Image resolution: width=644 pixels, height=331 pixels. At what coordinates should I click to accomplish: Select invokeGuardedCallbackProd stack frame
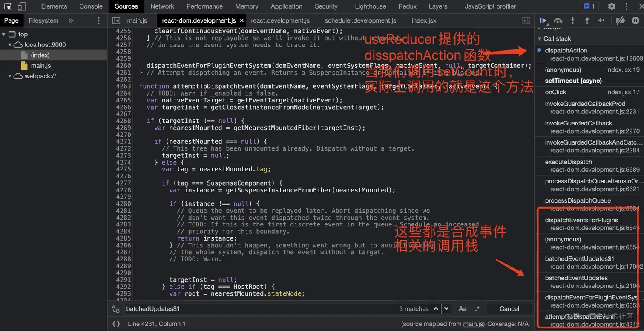coord(589,107)
